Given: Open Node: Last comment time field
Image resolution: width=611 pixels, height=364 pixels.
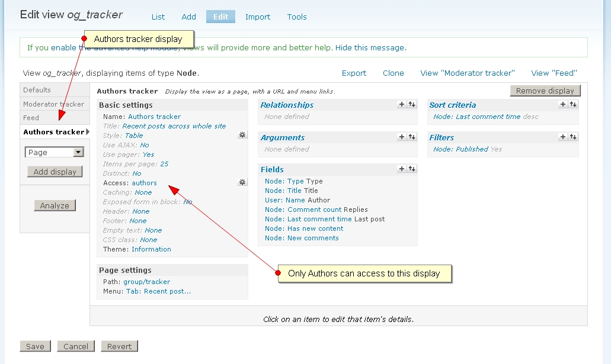Looking at the screenshot, I should (308, 219).
